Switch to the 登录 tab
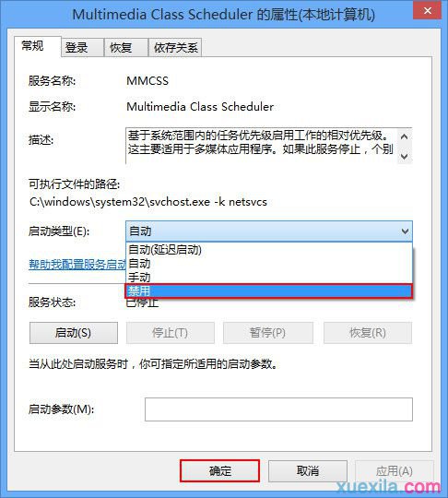 83,48
